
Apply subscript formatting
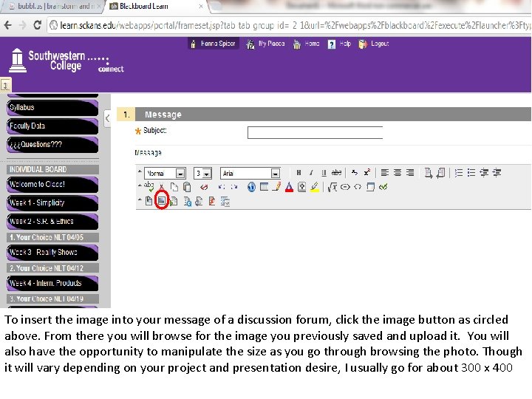coord(355,173)
